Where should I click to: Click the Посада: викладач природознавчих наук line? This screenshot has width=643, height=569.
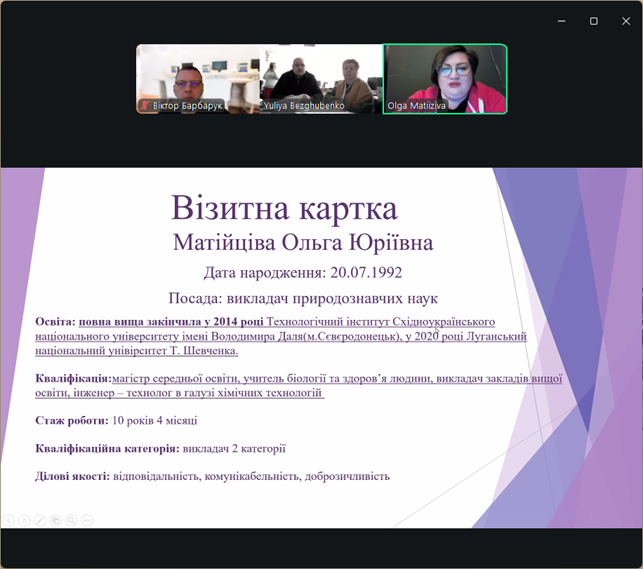[303, 298]
